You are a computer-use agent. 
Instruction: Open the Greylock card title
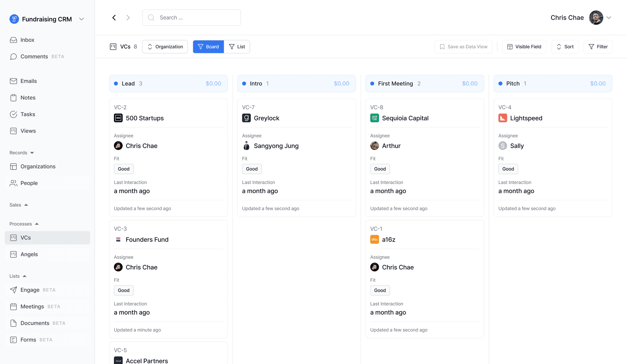point(267,118)
